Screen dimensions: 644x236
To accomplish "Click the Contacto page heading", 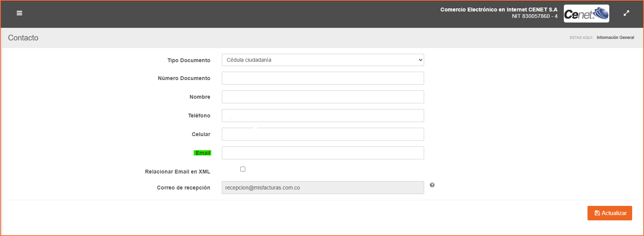I will coord(23,38).
